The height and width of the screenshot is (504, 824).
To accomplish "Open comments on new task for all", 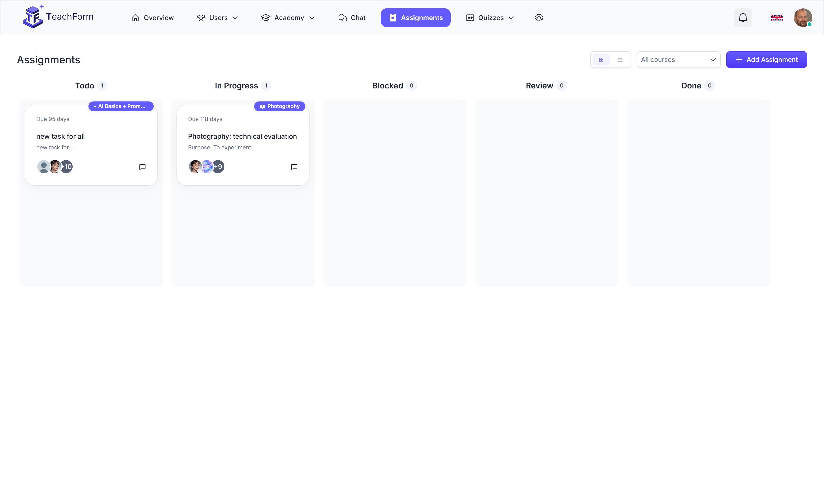I will 142,167.
